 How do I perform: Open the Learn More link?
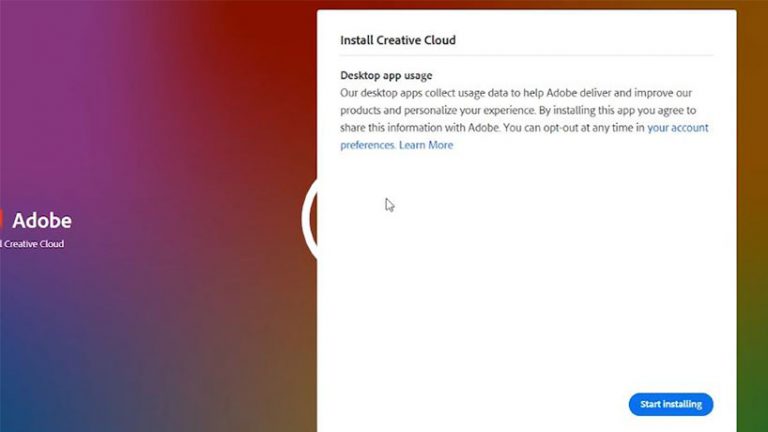[x=426, y=145]
